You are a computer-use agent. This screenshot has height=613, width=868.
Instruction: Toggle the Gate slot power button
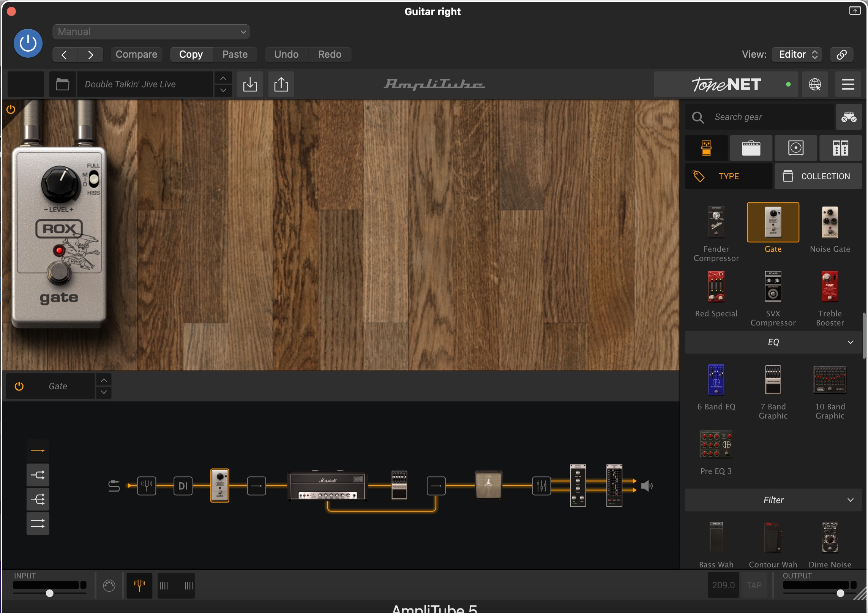(19, 386)
